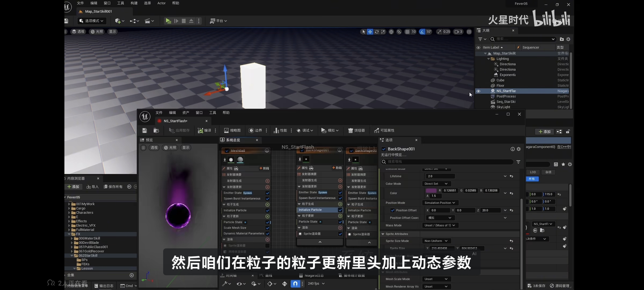Toggle surface snapping icon in viewport toolbar

(x=399, y=32)
